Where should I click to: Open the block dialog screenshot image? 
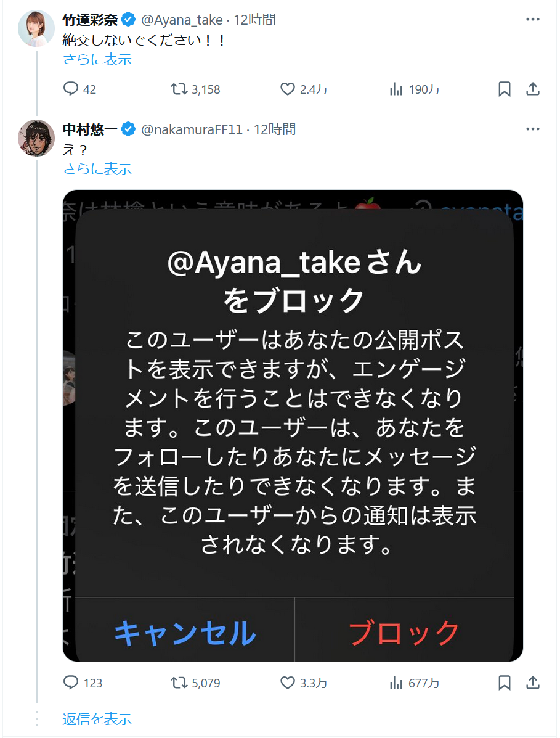(x=293, y=425)
